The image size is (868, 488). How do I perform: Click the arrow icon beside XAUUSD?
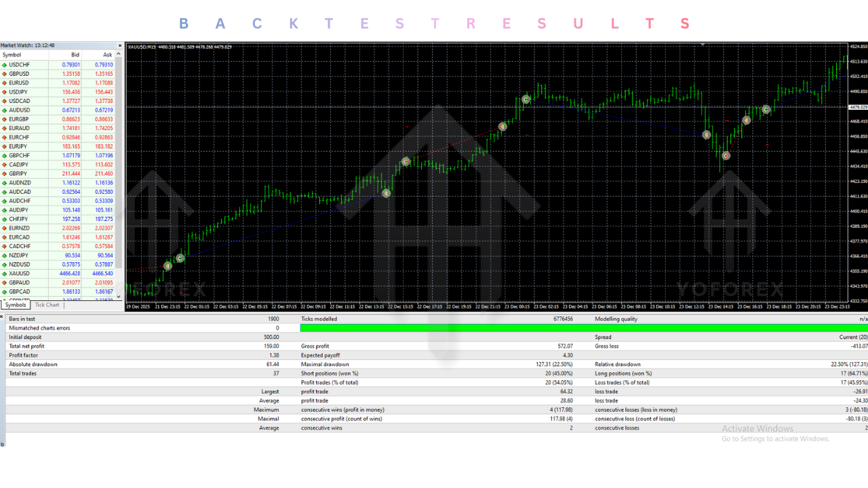click(5, 273)
